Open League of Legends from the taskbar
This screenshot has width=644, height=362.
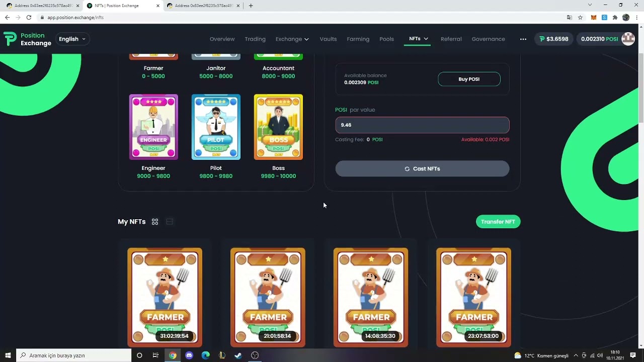[x=222, y=355]
